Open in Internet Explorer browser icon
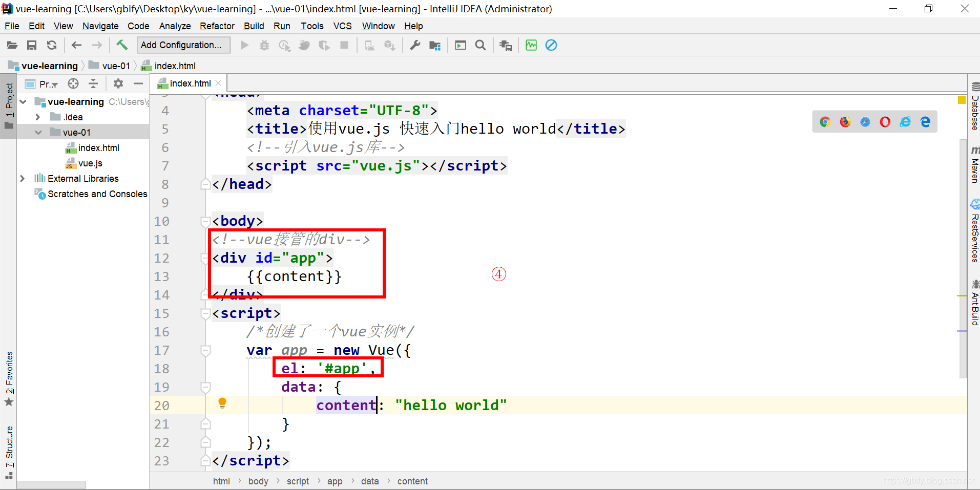 coord(905,122)
